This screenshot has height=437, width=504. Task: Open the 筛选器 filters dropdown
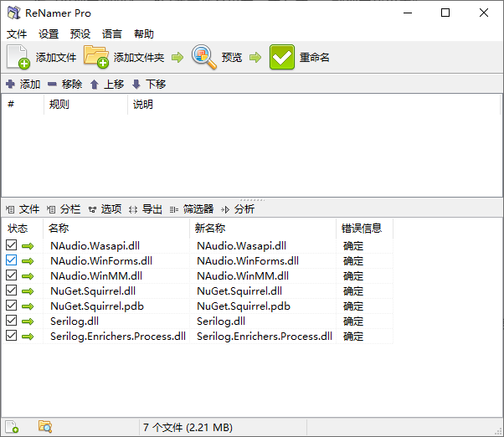pos(192,209)
